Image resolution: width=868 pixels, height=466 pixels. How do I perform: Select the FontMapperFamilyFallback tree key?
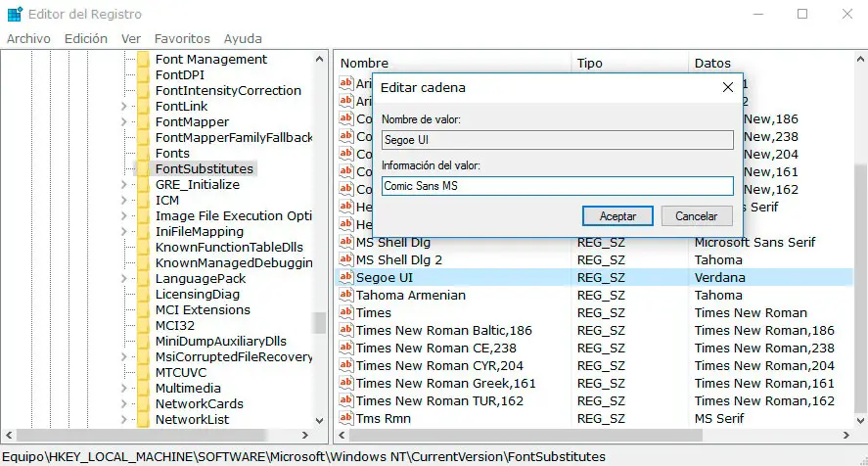click(234, 137)
